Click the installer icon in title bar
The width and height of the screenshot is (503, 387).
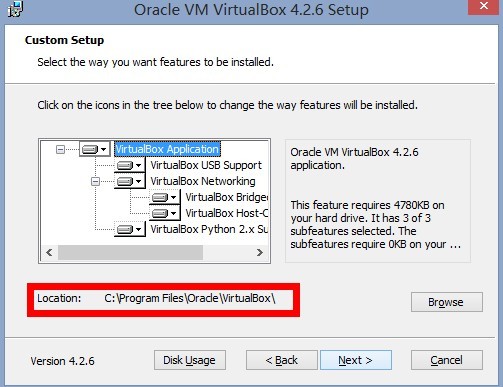(x=15, y=9)
